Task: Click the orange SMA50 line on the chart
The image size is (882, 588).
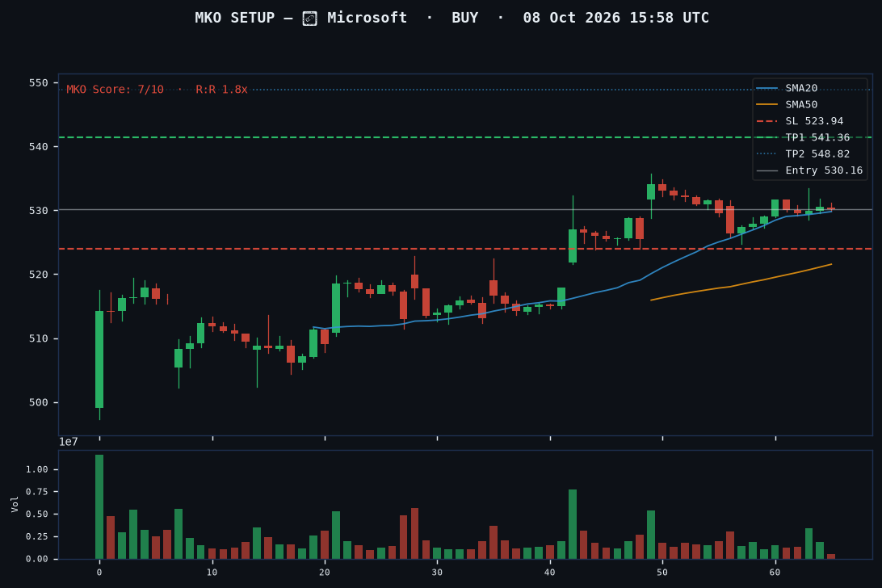Action: [x=741, y=283]
